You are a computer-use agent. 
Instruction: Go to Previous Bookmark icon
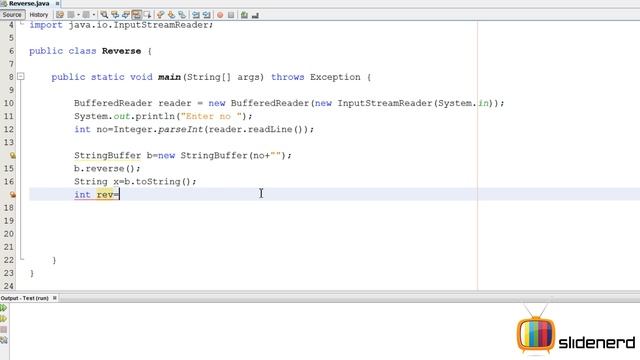tap(160, 15)
